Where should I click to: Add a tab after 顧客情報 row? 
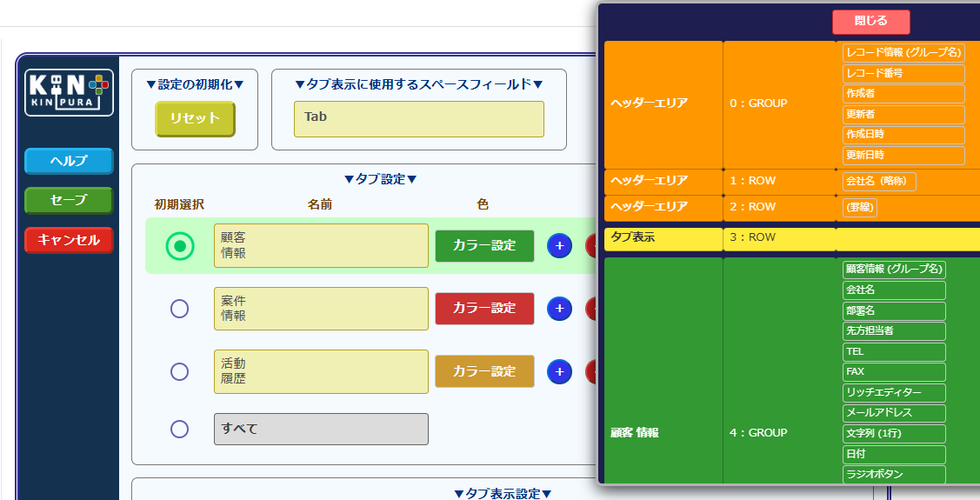[559, 245]
